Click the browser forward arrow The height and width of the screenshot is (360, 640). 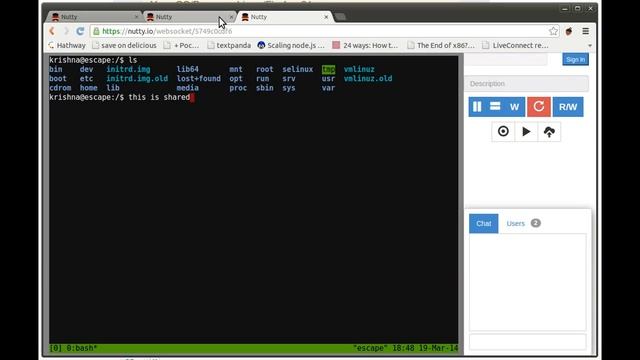pos(66,31)
